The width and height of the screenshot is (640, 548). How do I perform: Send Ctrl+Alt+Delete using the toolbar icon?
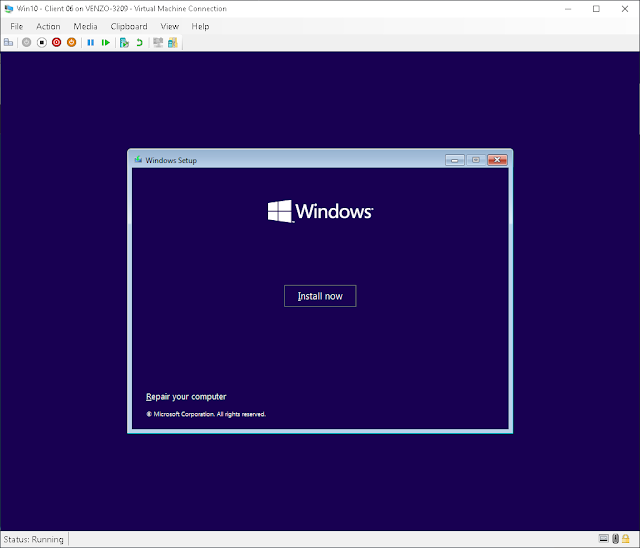point(9,42)
